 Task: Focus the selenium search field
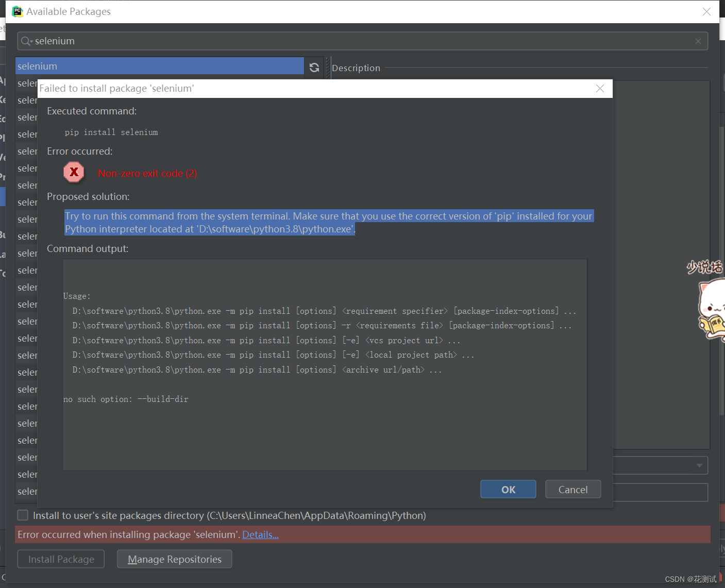click(x=362, y=41)
